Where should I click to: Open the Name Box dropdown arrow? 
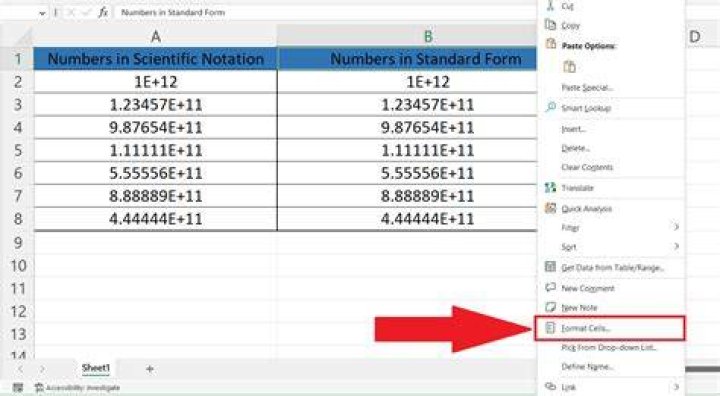42,13
